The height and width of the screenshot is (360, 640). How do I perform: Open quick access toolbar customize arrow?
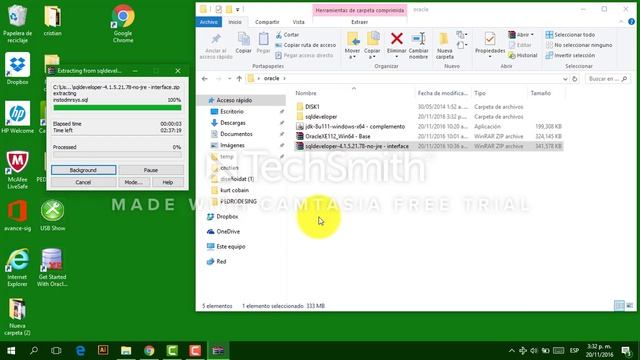(x=238, y=9)
